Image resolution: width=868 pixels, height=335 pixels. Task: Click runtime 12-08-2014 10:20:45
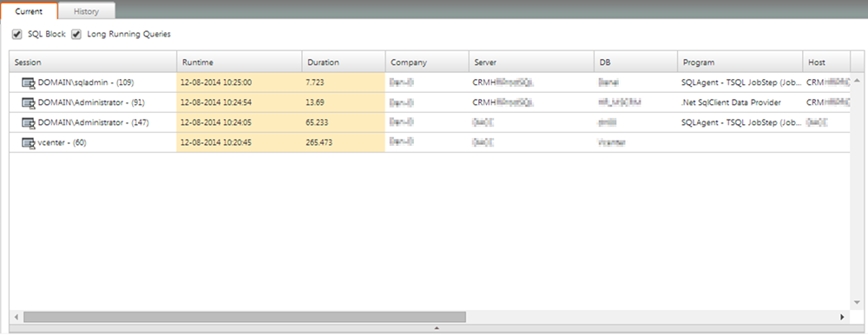(x=216, y=143)
